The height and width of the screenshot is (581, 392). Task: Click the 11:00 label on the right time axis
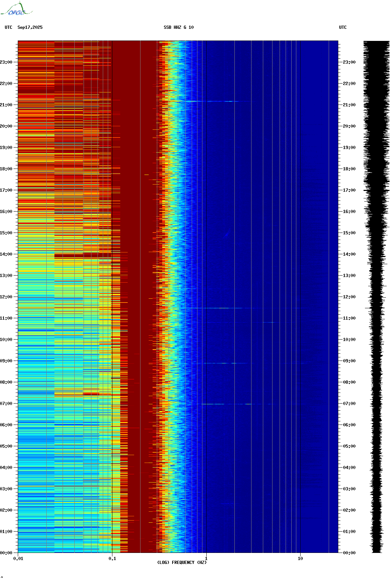[349, 318]
